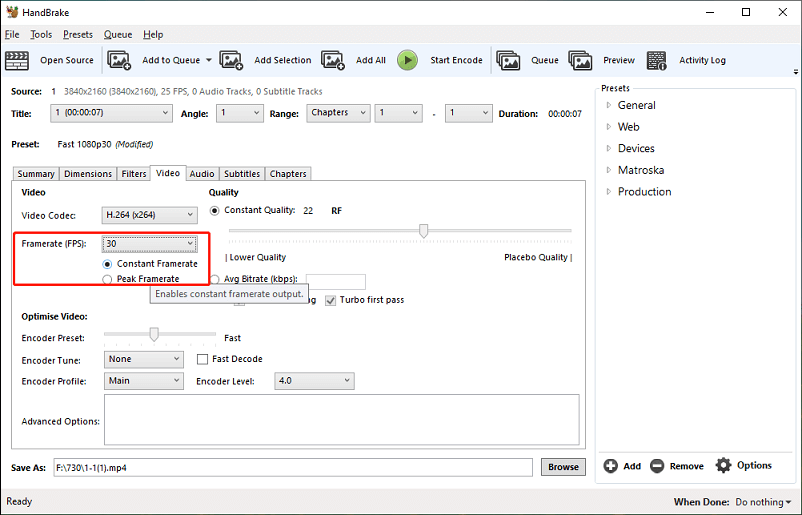Click the Advanced Options text box
This screenshot has height=515, width=802.
click(x=342, y=420)
